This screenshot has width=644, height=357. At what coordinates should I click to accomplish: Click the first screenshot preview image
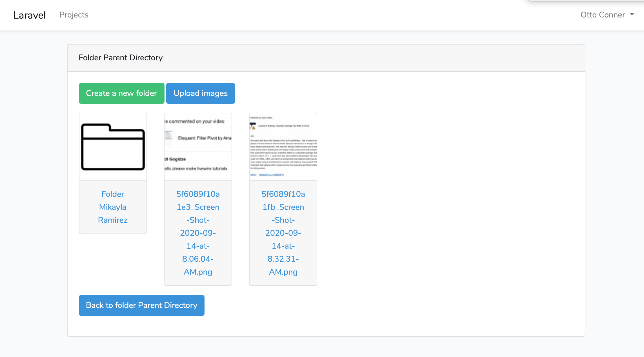198,146
